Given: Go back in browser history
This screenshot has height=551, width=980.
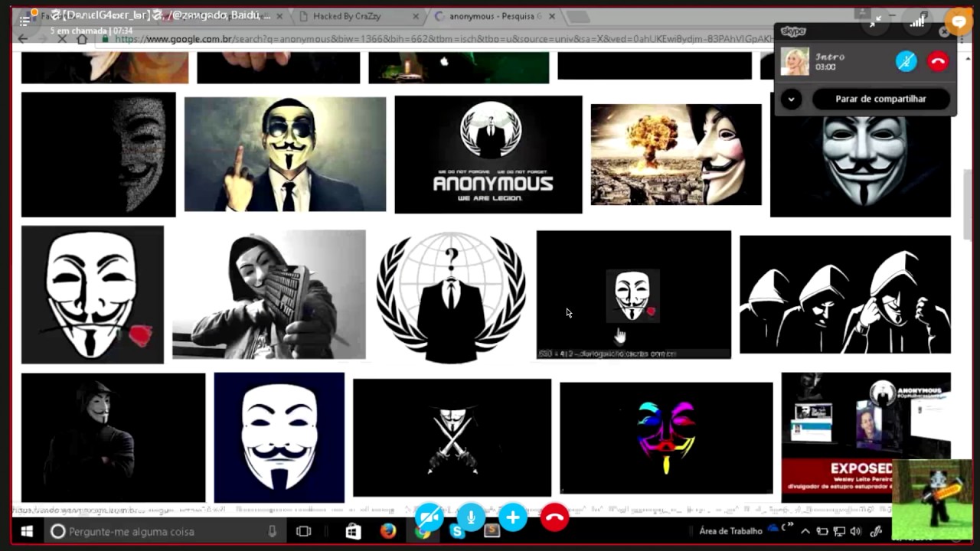Looking at the screenshot, I should point(23,39).
